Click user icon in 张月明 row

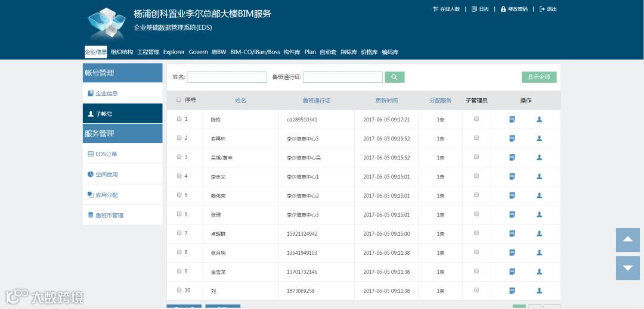(x=539, y=253)
